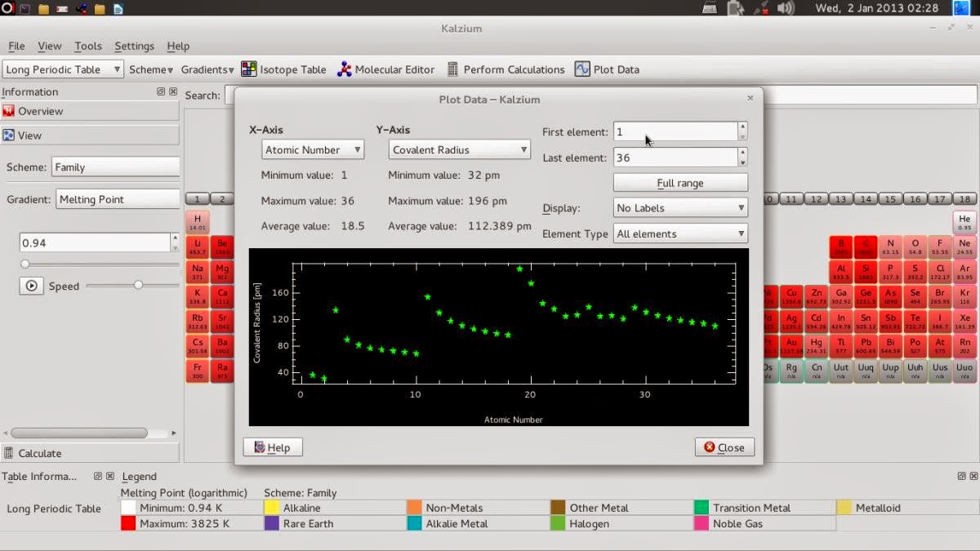Open the Tools menu

pos(87,46)
